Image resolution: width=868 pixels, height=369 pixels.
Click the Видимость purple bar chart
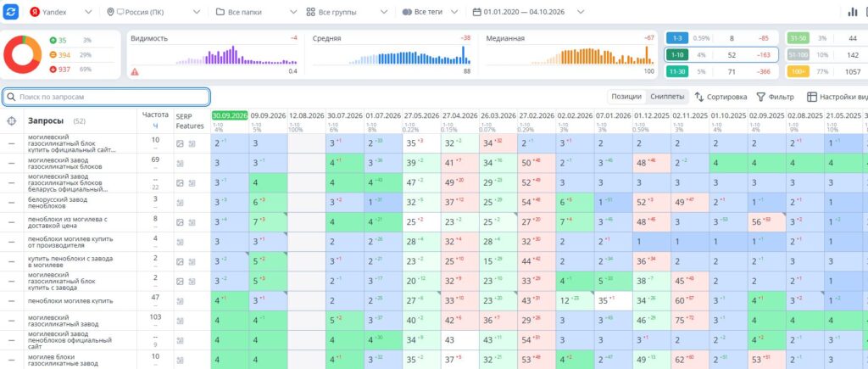pos(238,55)
